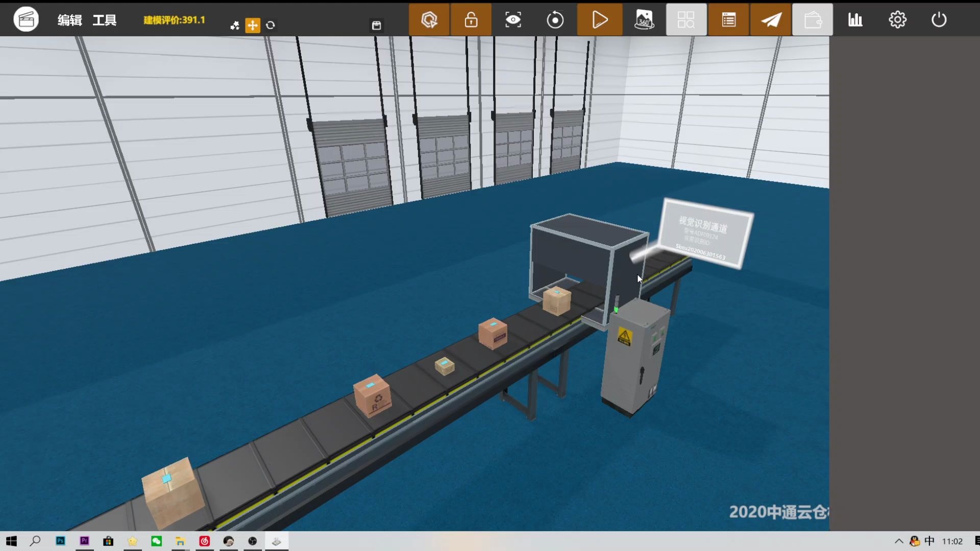
Task: Toggle the unlock padlock button
Action: click(x=471, y=20)
